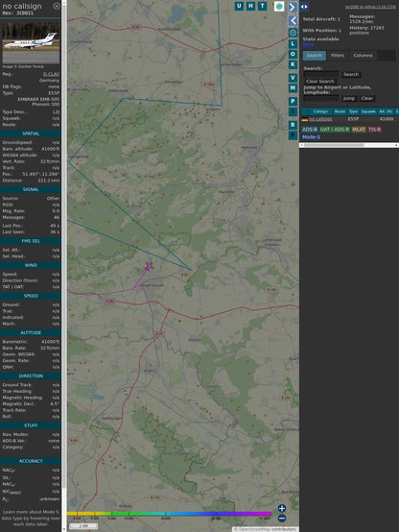Click the SIGNAL section header
Image resolution: width=399 pixels, height=532 pixels.
[31, 189]
